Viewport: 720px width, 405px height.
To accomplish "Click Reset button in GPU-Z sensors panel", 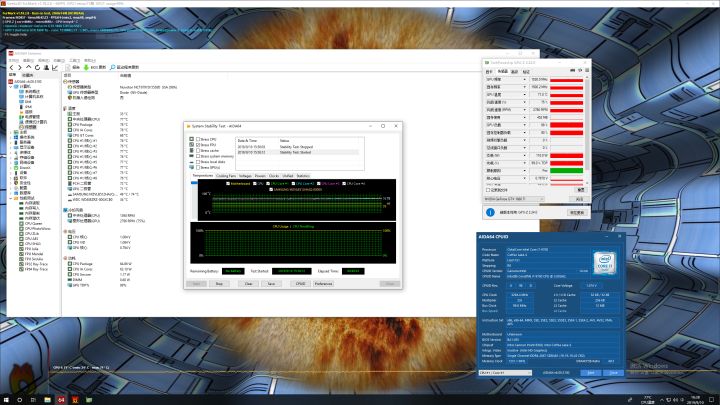I will coord(580,190).
